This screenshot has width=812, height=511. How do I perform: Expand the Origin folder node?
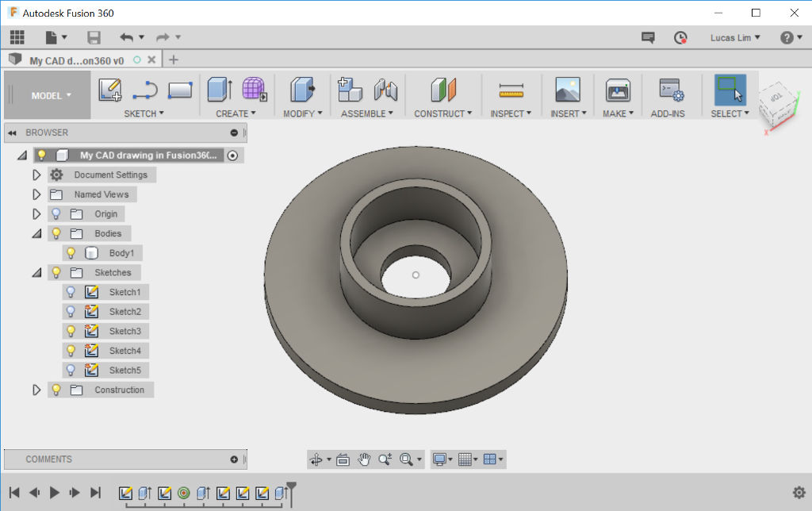tap(36, 213)
